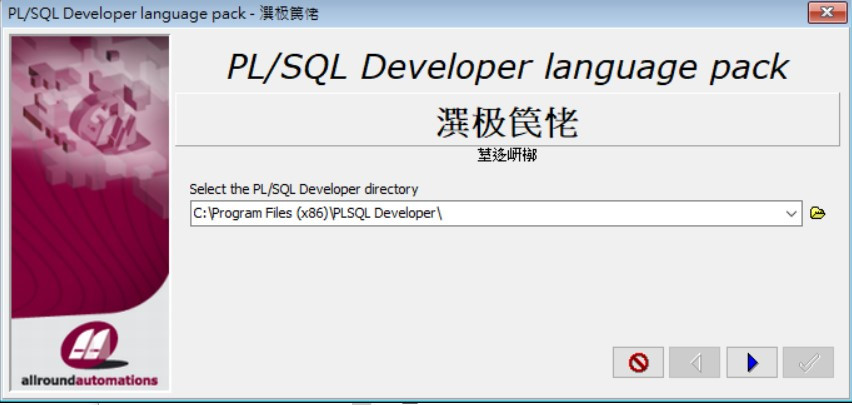Click the small subtitle text under the banner
This screenshot has width=852, height=405.
(x=508, y=156)
